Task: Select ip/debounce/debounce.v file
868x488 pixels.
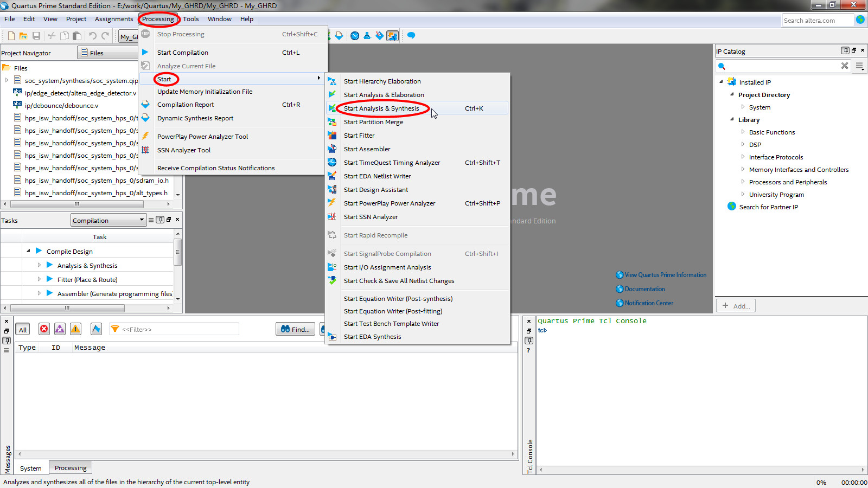Action: pos(61,105)
